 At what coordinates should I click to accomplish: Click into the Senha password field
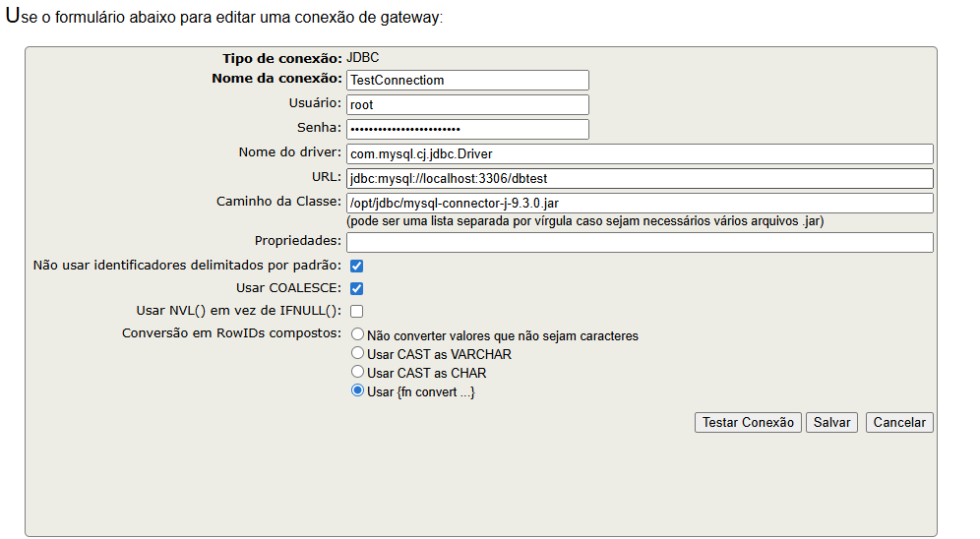(x=467, y=129)
